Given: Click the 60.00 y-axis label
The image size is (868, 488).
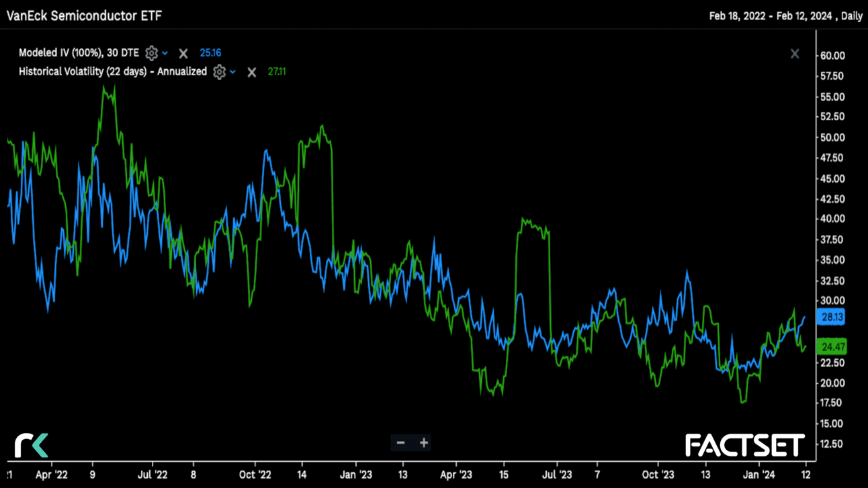Looking at the screenshot, I should point(832,56).
